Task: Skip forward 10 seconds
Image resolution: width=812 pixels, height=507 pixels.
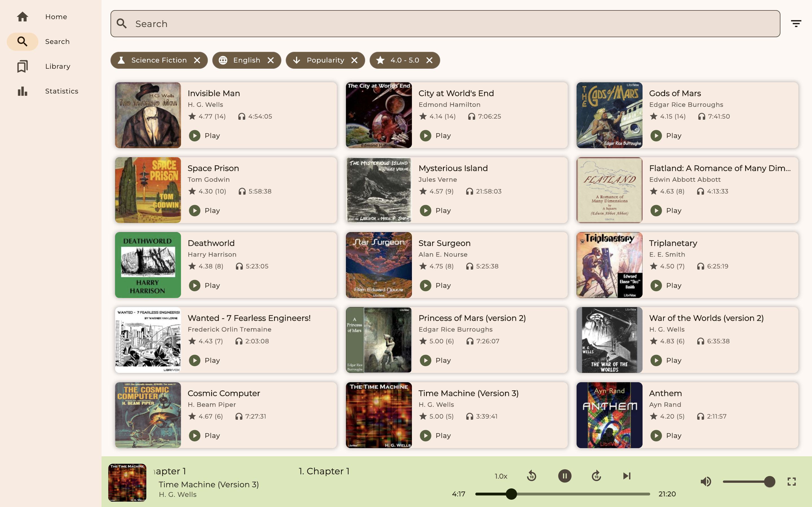Action: (596, 476)
